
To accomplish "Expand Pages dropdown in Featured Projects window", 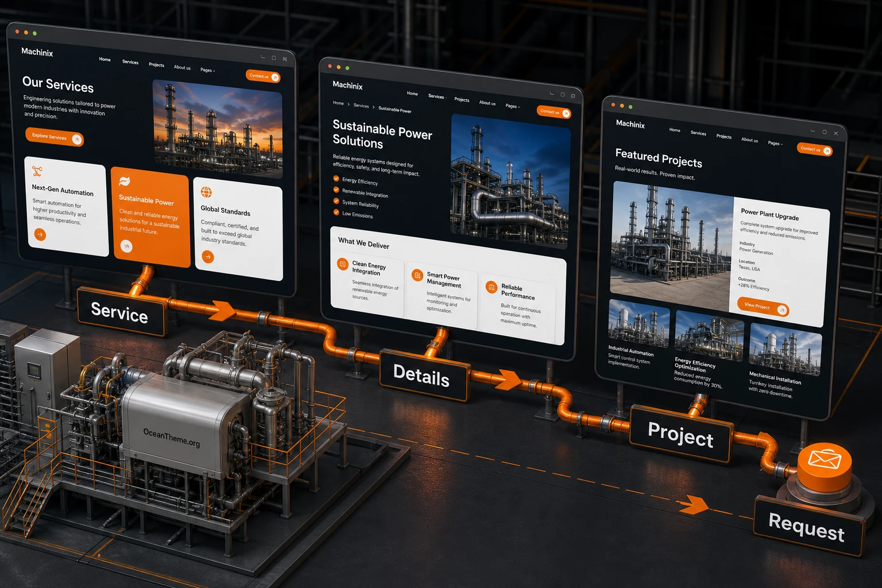I will tap(775, 143).
